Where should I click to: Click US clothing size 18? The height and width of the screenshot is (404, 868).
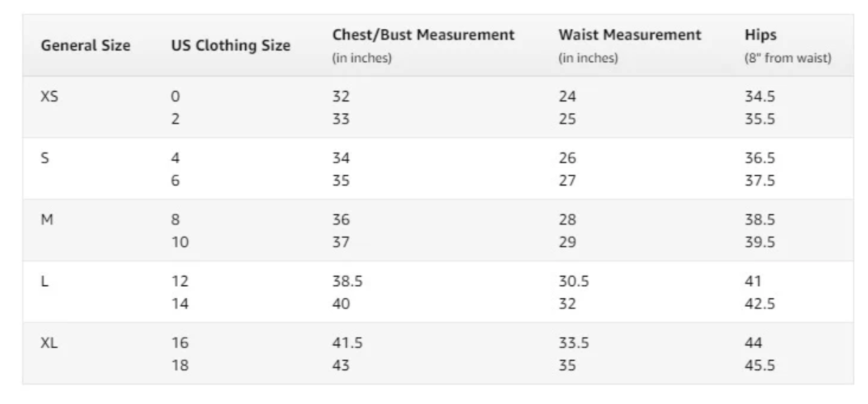point(179,365)
